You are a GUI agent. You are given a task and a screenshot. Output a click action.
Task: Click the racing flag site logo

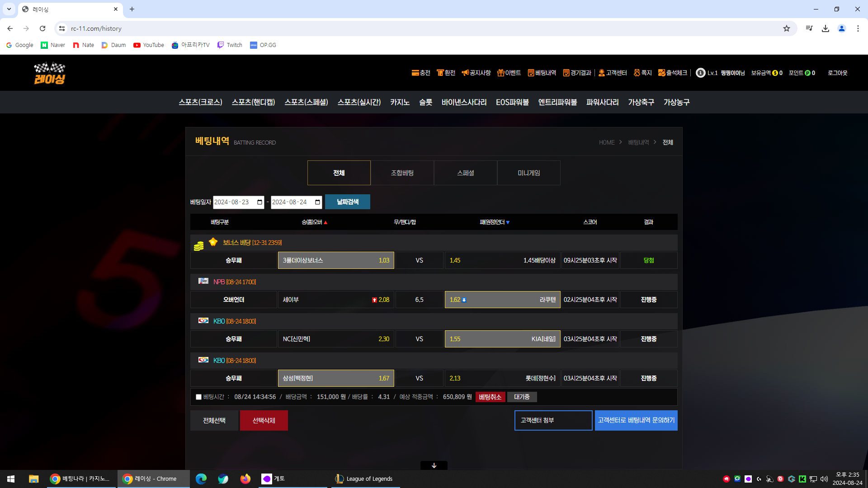tap(50, 73)
